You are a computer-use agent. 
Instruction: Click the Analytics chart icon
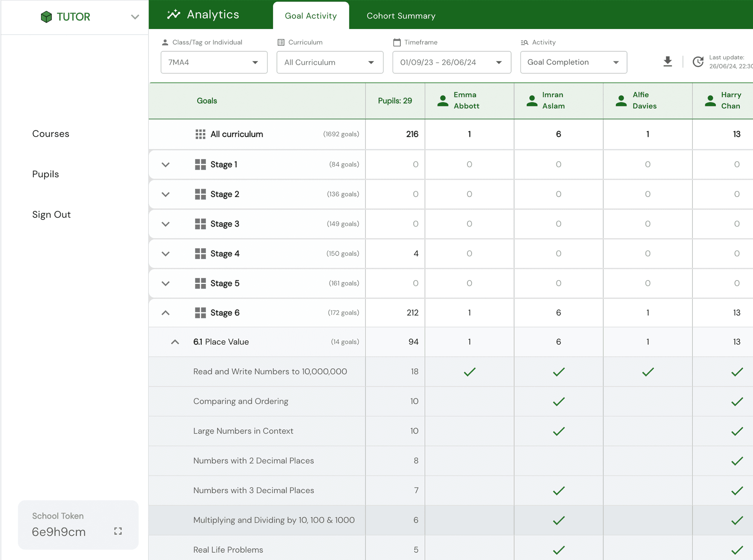click(174, 14)
